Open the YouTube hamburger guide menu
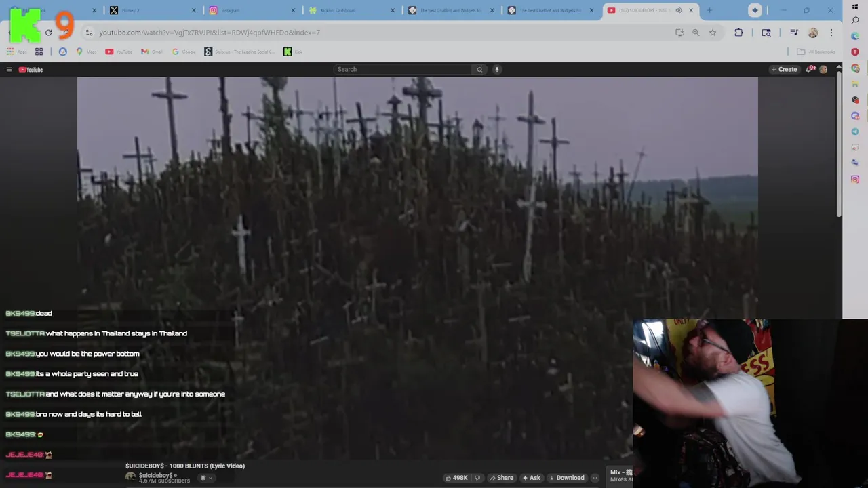Screen dimensions: 868x488 click(x=9, y=70)
